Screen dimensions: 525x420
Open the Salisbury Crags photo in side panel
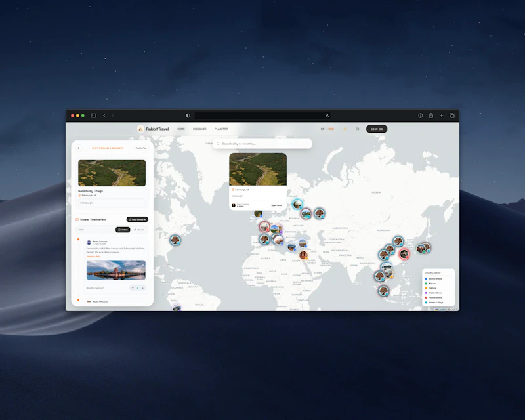click(x=112, y=173)
